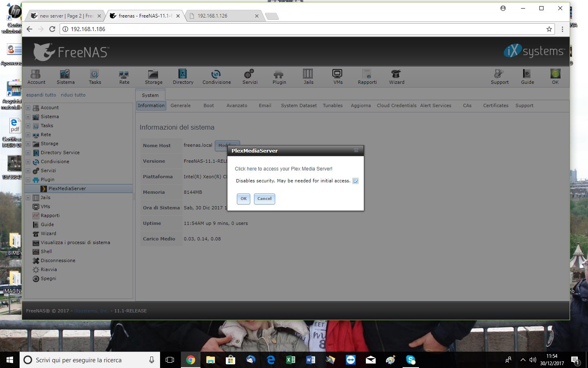Screen dimensions: 588x368
Task: Open the Aggiorna update tab
Action: pos(361,105)
